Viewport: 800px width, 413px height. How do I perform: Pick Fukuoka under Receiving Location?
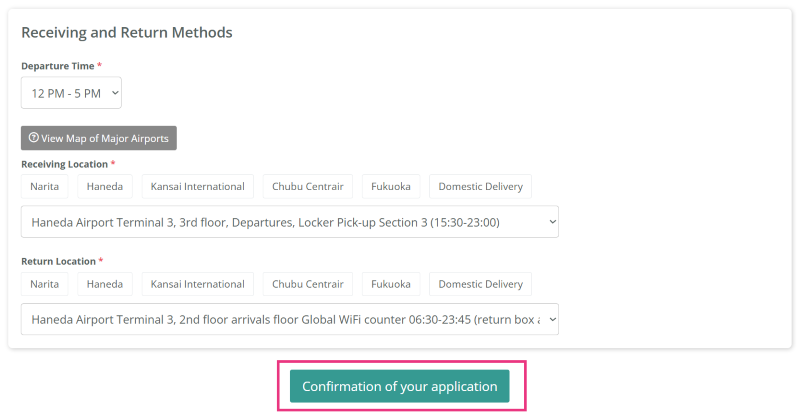pos(391,186)
